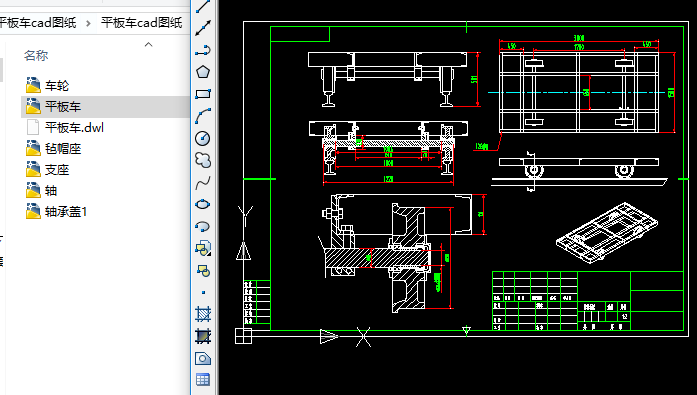This screenshot has height=395, width=697.
Task: Select the Polyline tool
Action: click(x=203, y=50)
